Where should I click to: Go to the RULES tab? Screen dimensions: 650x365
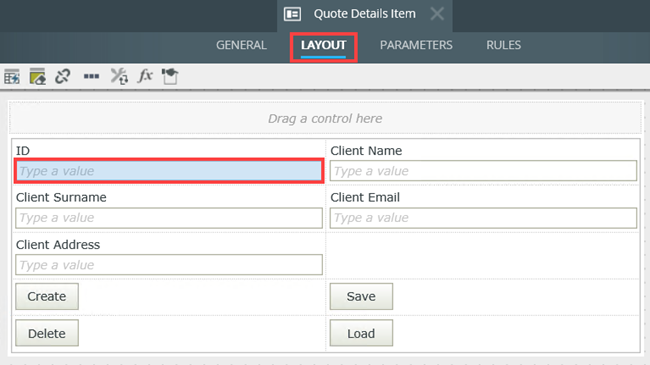504,45
